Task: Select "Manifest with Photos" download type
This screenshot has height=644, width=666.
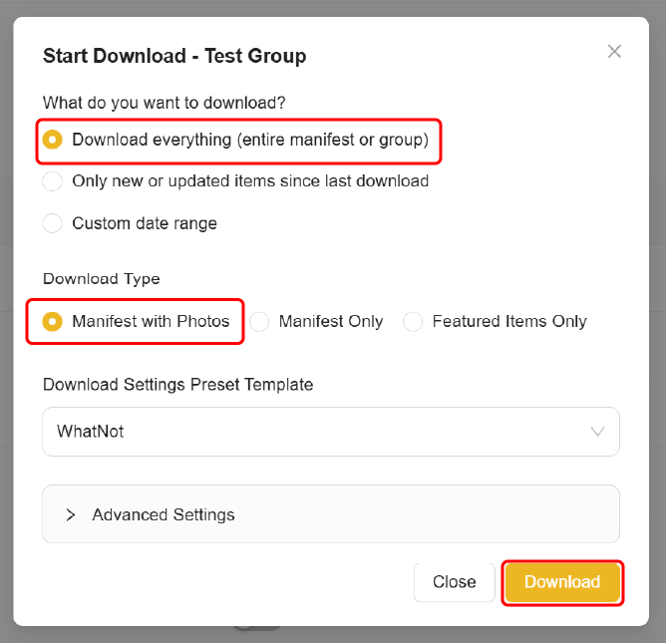Action: (x=53, y=322)
